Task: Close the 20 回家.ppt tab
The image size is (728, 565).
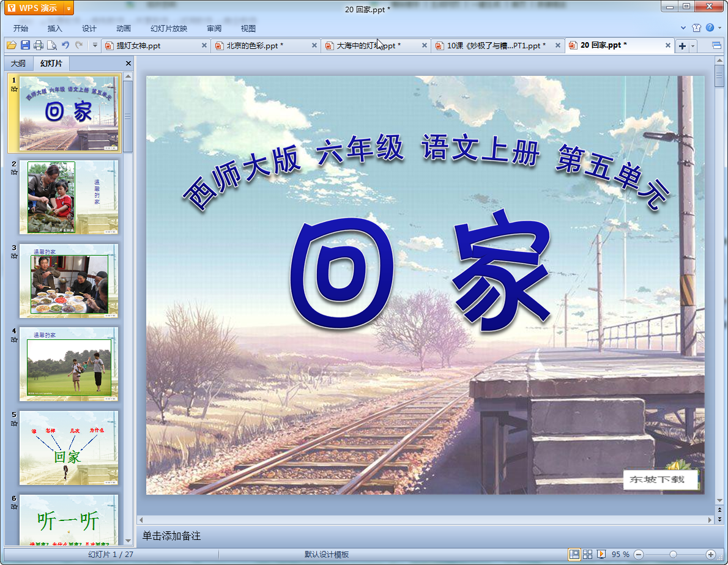Action: tap(667, 45)
